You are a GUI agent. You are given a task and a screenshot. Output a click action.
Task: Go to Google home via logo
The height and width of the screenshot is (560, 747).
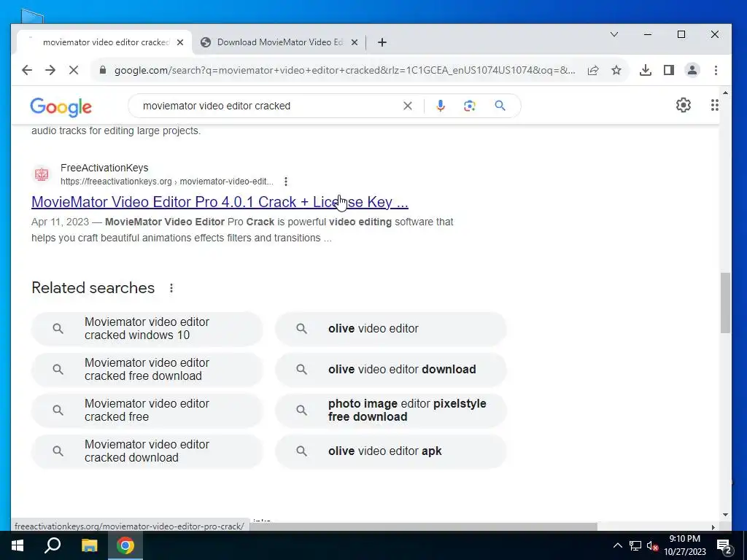point(61,107)
